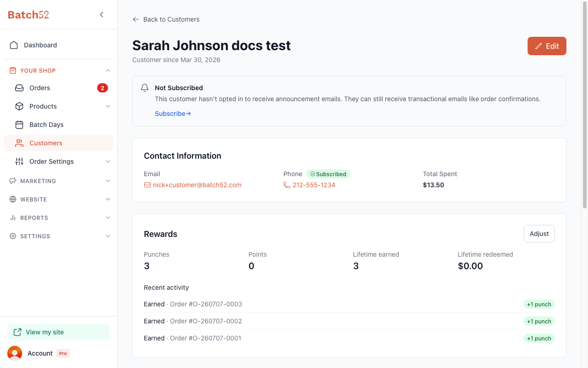Click the Edit customer button
588x368 pixels.
[547, 46]
